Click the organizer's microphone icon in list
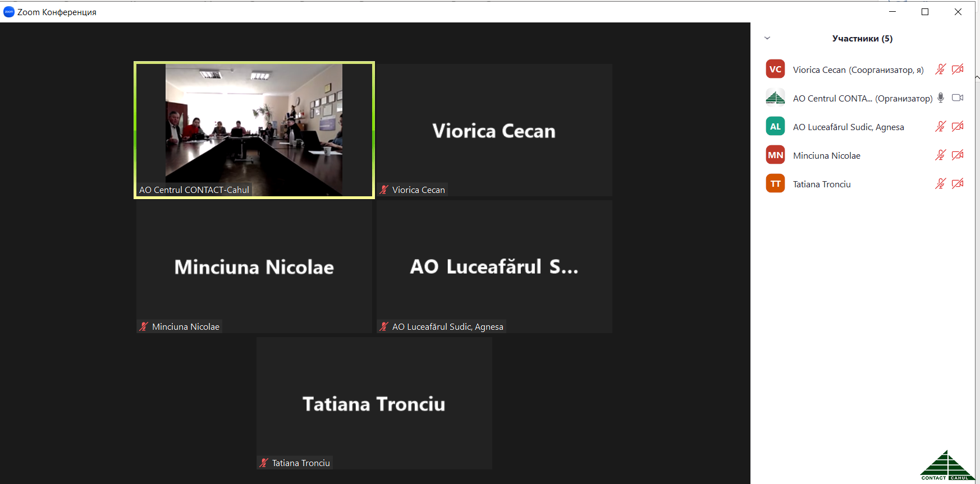This screenshot has height=484, width=980. point(941,98)
